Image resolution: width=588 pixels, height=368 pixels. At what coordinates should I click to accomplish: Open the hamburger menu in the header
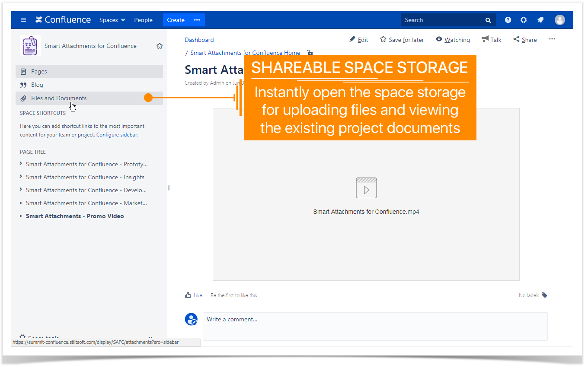click(x=23, y=20)
